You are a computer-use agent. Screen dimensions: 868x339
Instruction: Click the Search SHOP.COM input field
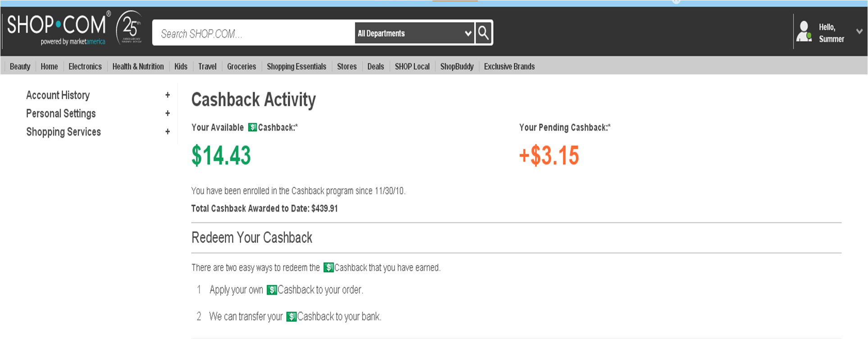254,33
